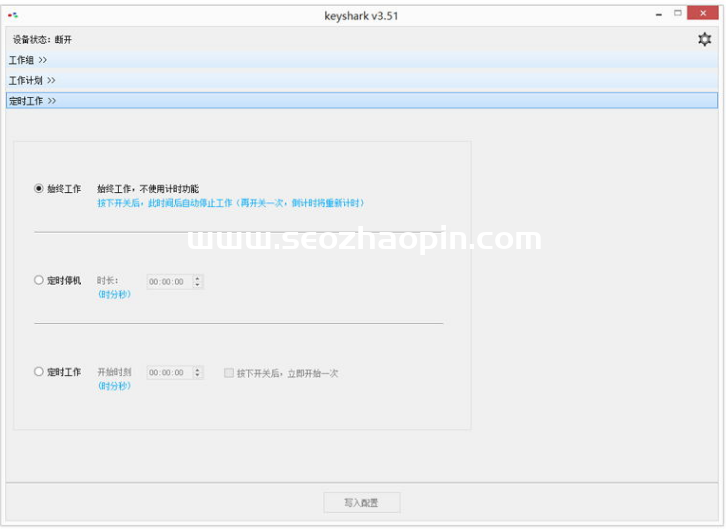Select the 始终工作 radio button
The width and height of the screenshot is (726, 529).
pyautogui.click(x=39, y=188)
